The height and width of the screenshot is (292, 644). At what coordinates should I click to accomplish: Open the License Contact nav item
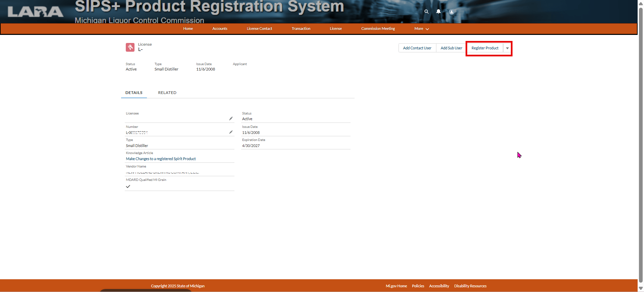click(x=259, y=29)
